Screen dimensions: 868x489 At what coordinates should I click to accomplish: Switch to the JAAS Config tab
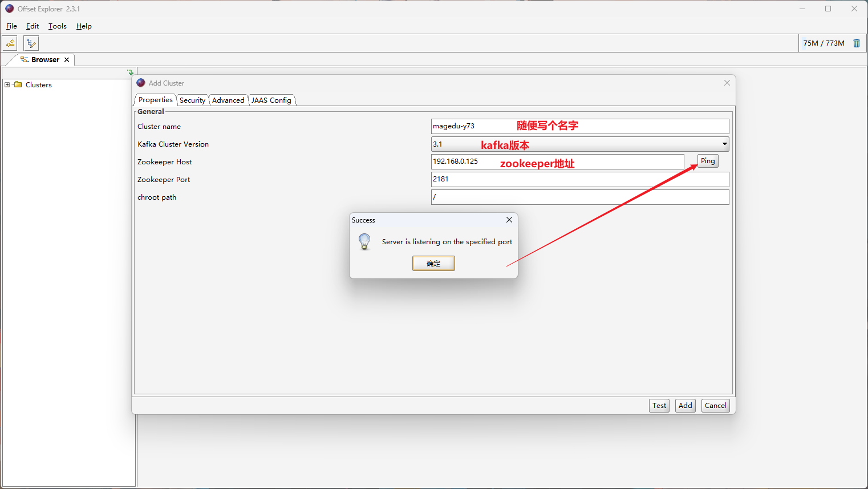point(271,100)
